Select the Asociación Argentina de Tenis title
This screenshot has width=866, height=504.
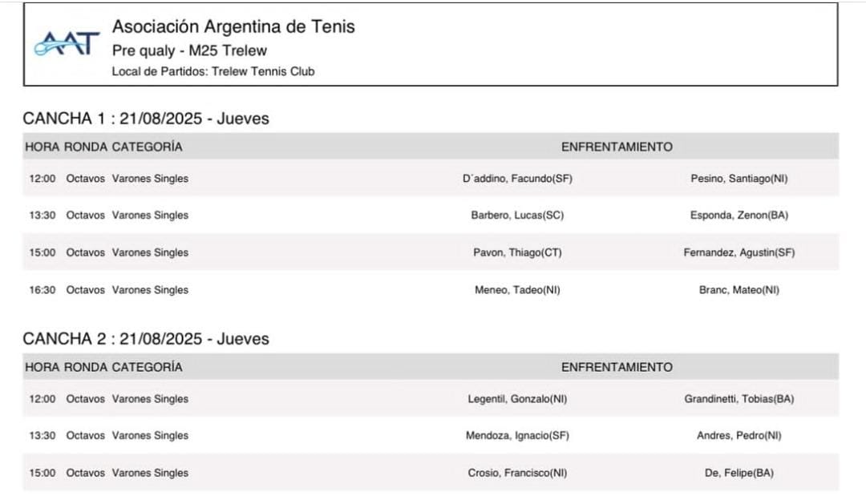tap(233, 26)
